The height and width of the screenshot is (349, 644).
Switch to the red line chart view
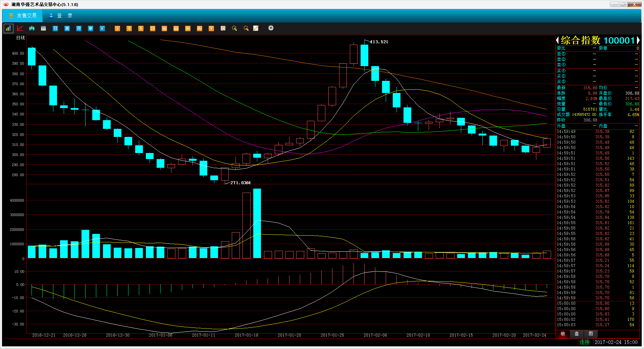pos(20,29)
